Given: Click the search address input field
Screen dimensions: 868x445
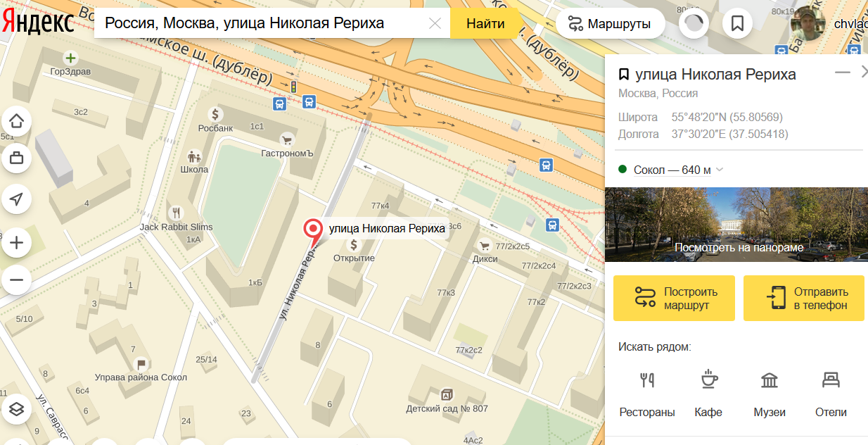Looking at the screenshot, I should tap(260, 23).
